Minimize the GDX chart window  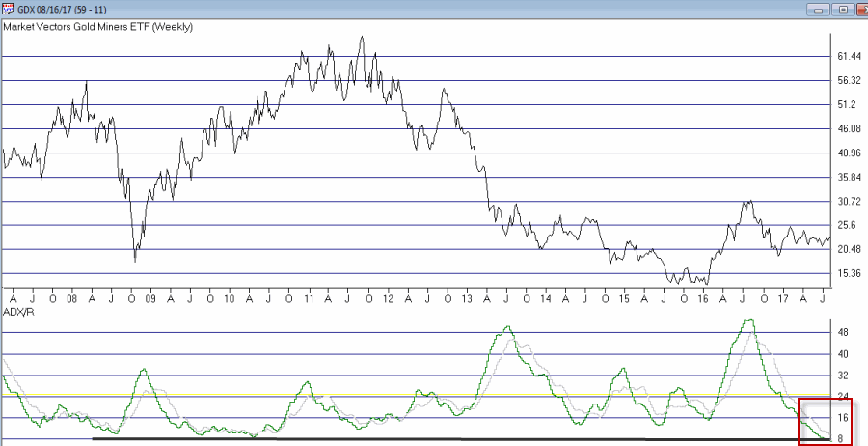tap(818, 10)
